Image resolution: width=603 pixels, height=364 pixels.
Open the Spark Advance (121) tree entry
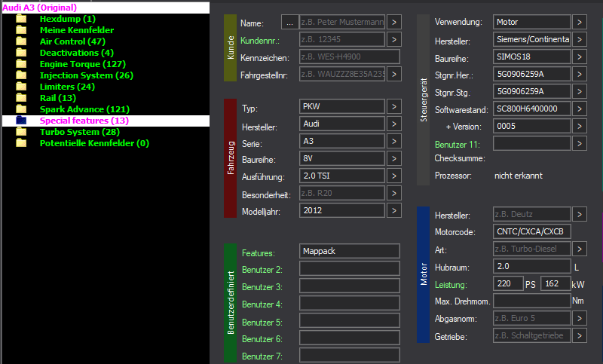(84, 109)
